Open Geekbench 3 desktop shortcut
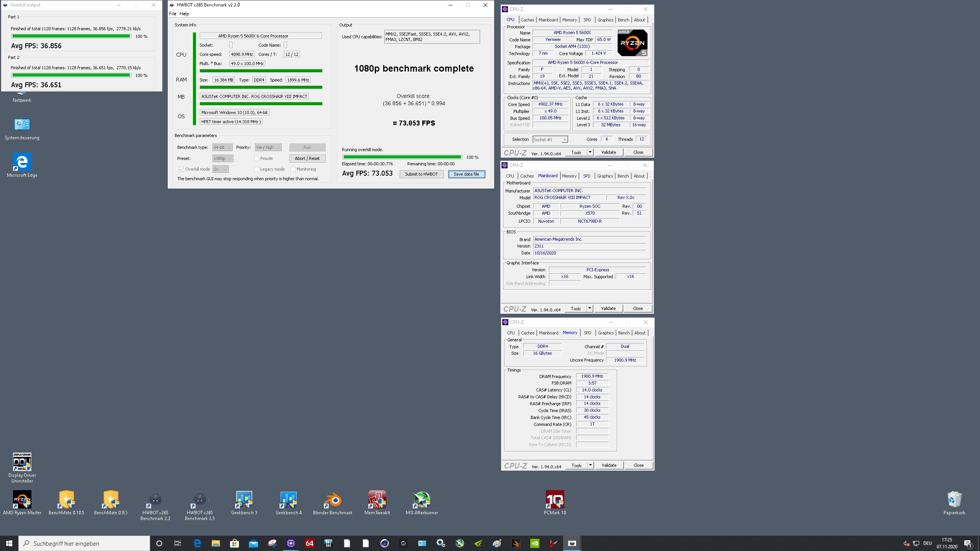Image resolution: width=980 pixels, height=551 pixels. coord(244,503)
